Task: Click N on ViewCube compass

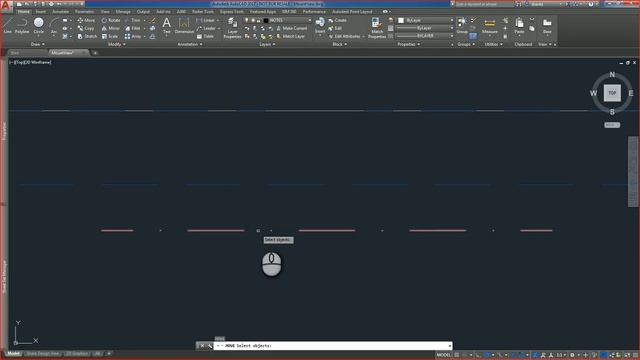Action: tap(612, 74)
